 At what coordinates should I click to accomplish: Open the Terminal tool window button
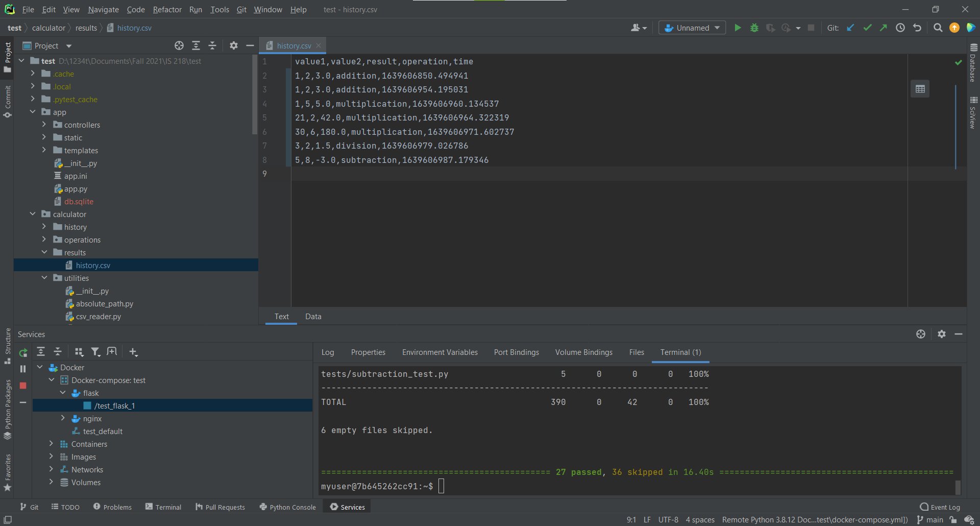163,507
